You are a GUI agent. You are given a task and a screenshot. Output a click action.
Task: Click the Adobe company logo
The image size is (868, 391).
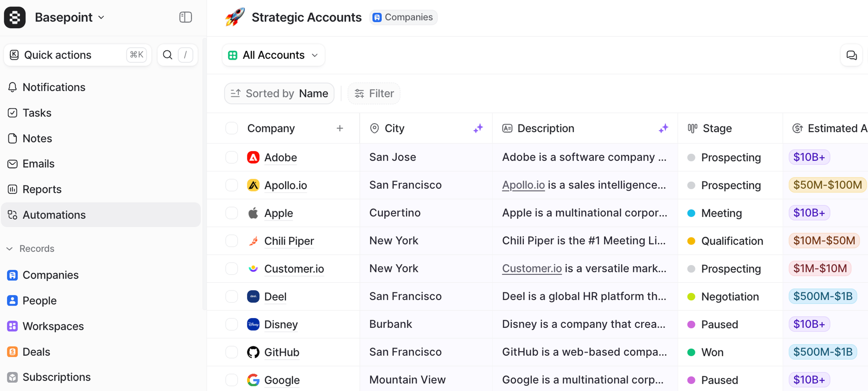253,157
